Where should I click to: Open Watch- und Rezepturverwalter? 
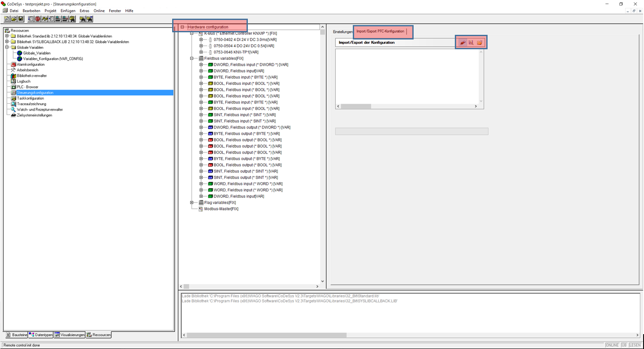point(40,110)
